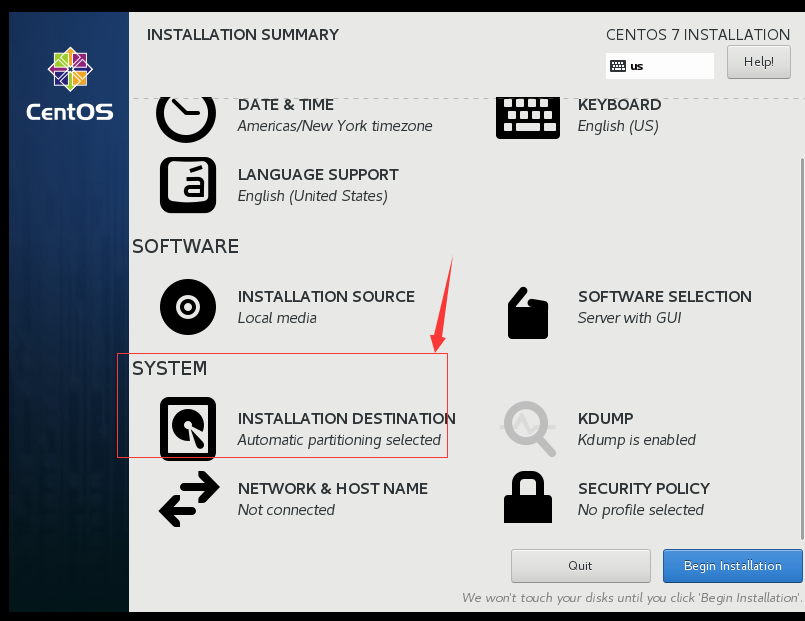Open the DATE & TIME label

286,105
